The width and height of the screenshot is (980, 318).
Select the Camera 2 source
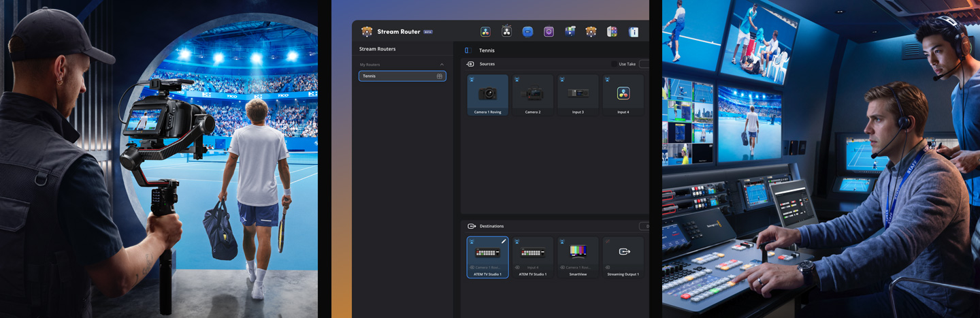(x=533, y=95)
